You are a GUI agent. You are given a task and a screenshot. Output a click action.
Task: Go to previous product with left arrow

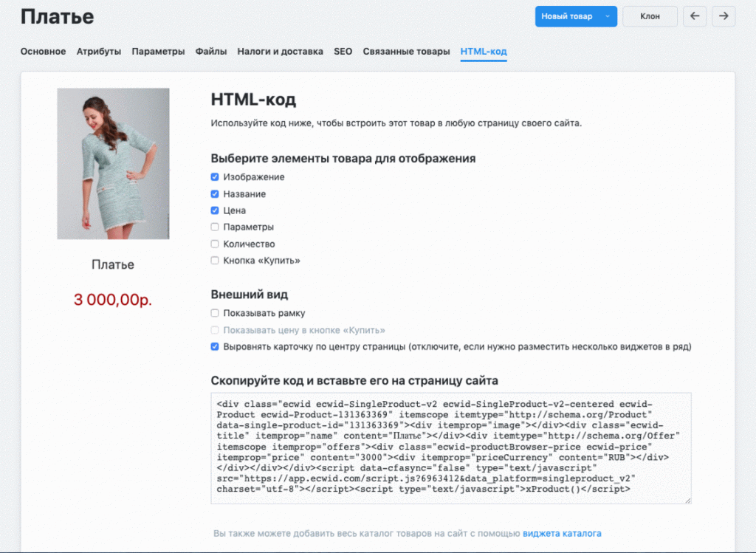694,16
